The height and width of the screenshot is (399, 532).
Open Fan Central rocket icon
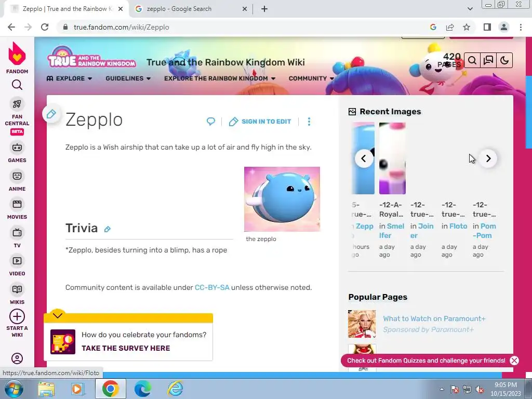[x=17, y=104]
